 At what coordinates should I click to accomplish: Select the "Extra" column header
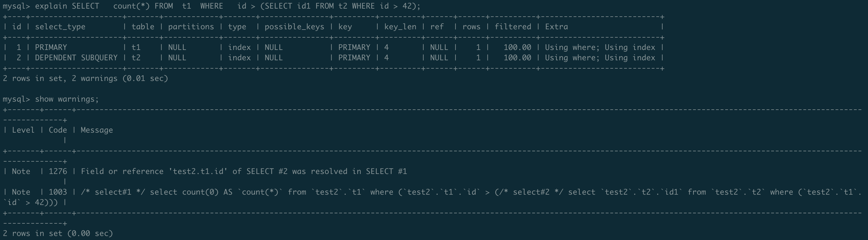point(556,27)
